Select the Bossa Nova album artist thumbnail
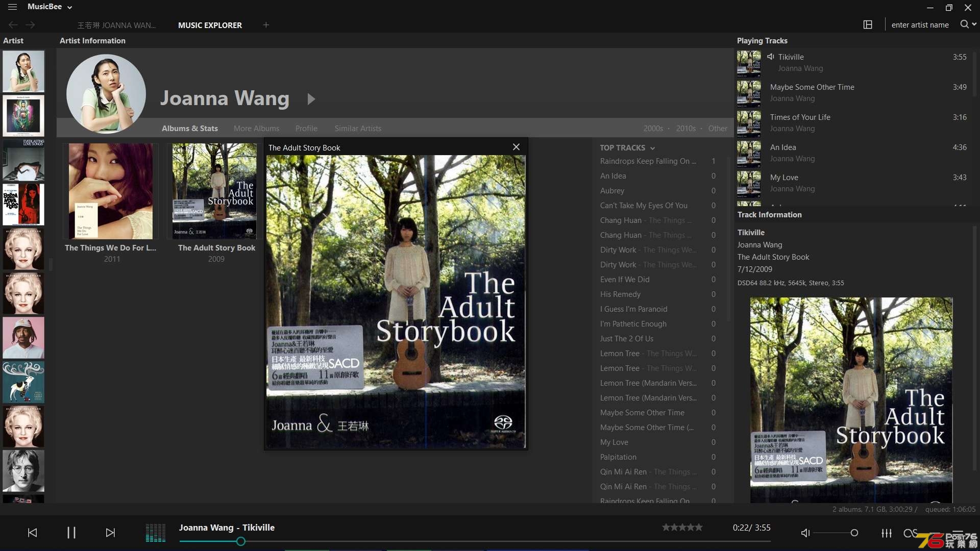 click(x=23, y=204)
